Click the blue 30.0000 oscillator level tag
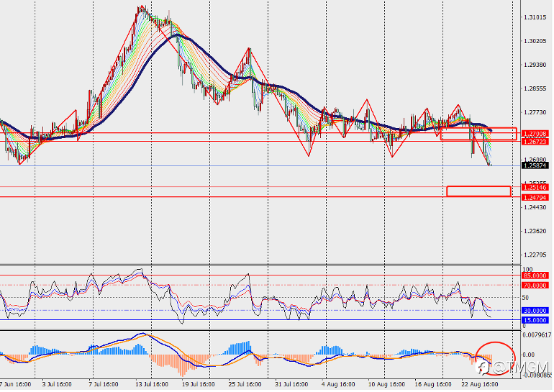Viewport: 554px width, 392px height. [535, 311]
